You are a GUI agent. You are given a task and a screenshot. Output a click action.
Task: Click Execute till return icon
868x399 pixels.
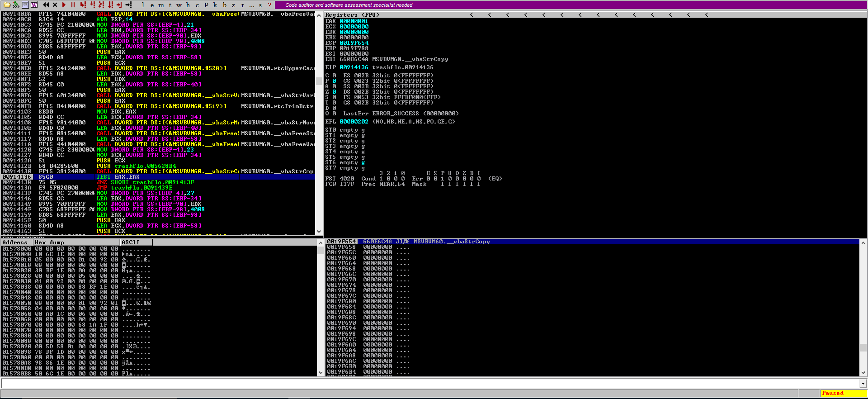119,5
